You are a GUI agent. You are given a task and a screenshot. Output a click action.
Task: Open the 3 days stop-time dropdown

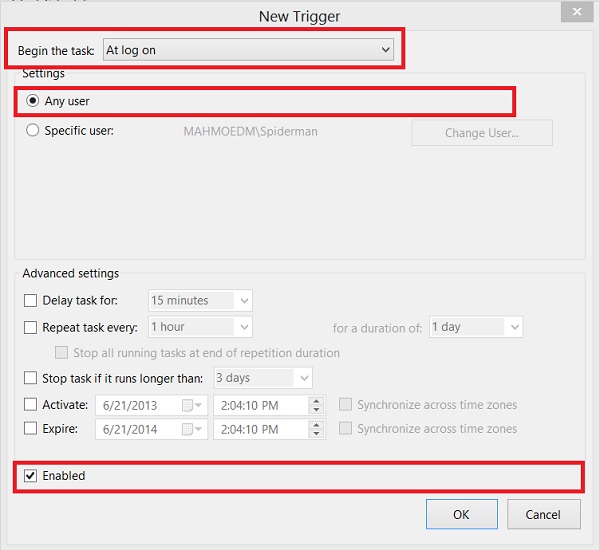click(x=263, y=378)
